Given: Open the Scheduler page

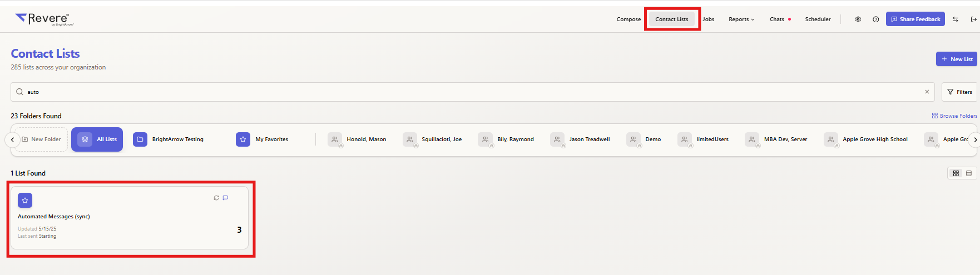Looking at the screenshot, I should (x=818, y=19).
